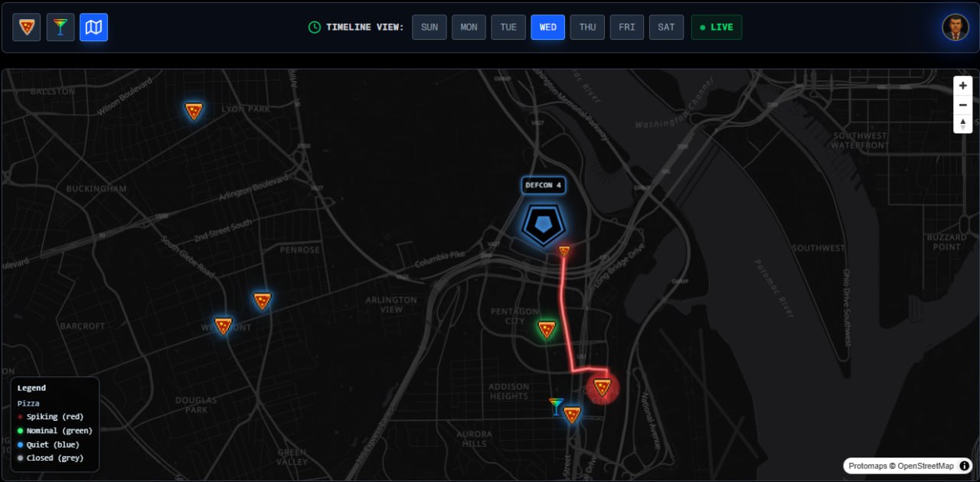Zoom in on the map
980x482 pixels.
pos(963,86)
